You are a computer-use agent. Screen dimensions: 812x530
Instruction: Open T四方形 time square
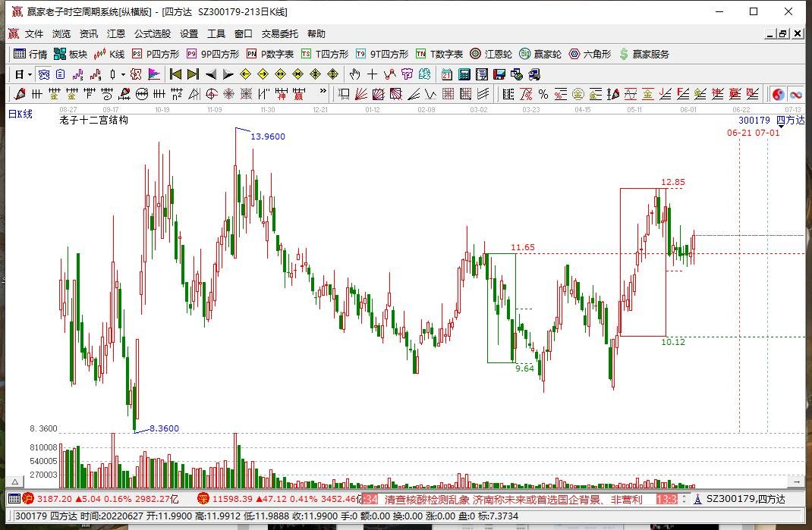(325, 54)
